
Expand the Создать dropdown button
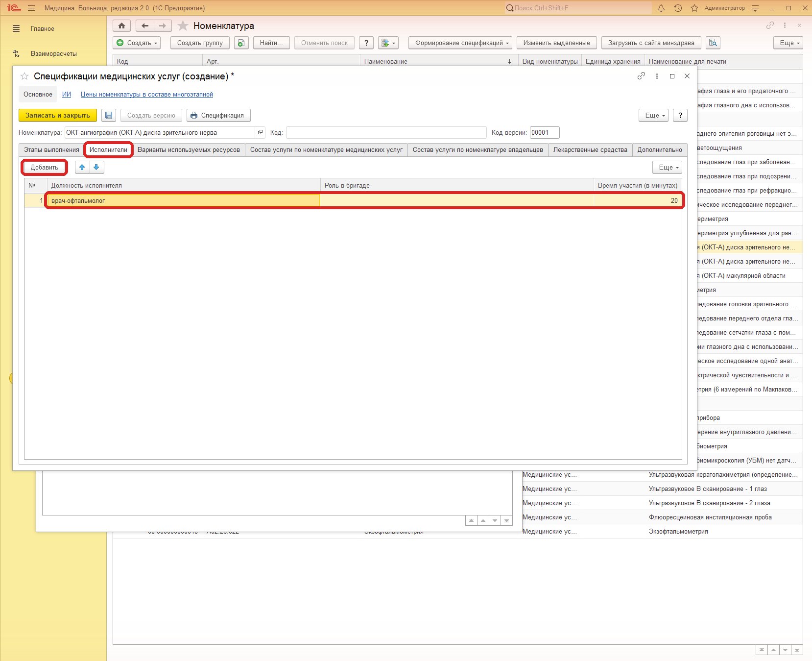point(137,43)
